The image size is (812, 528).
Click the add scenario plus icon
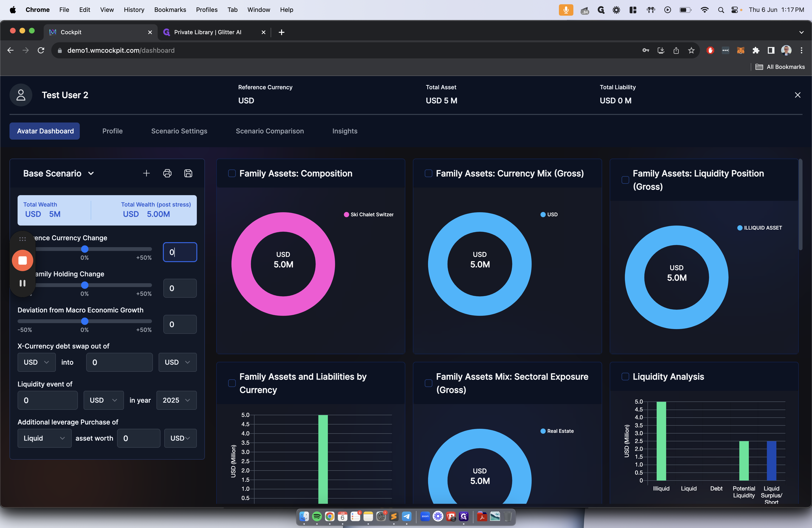point(146,173)
